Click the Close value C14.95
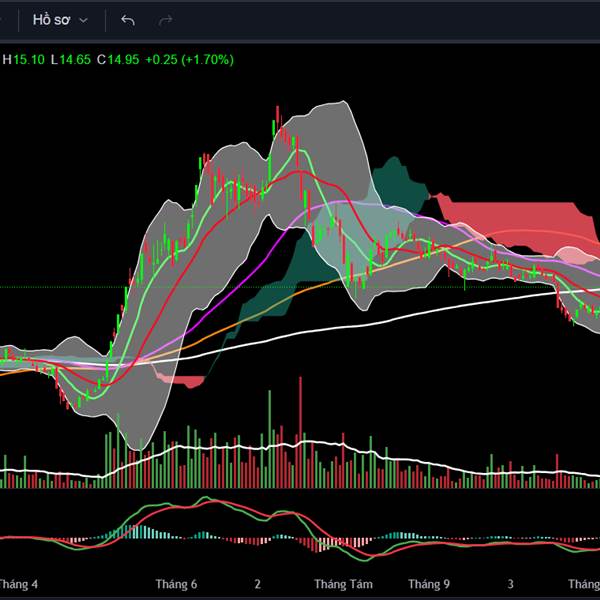 [x=118, y=59]
